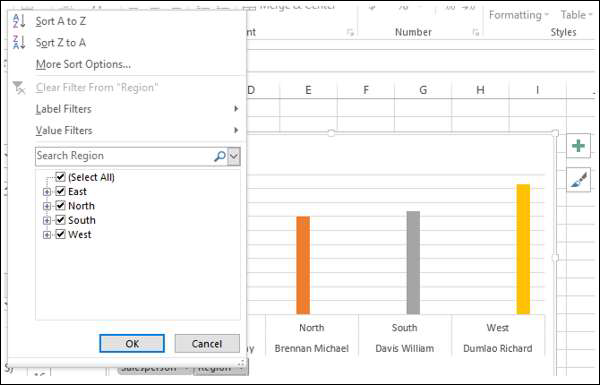Uncheck the South region checkbox
Image resolution: width=600 pixels, height=385 pixels.
coord(60,220)
